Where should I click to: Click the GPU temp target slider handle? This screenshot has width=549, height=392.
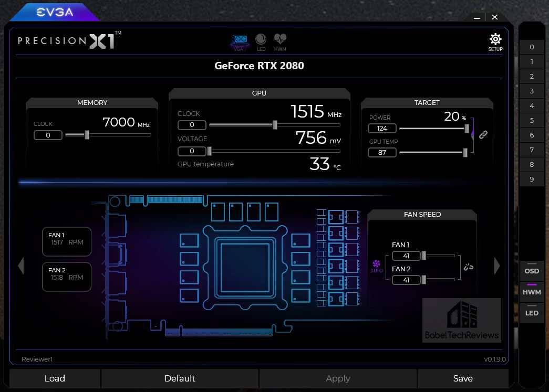465,153
